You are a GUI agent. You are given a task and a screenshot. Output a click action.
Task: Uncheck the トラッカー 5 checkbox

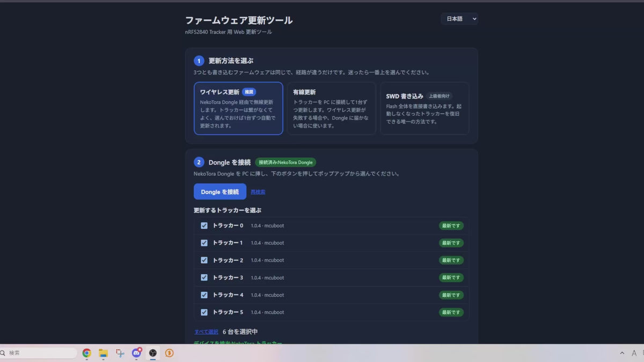204,312
